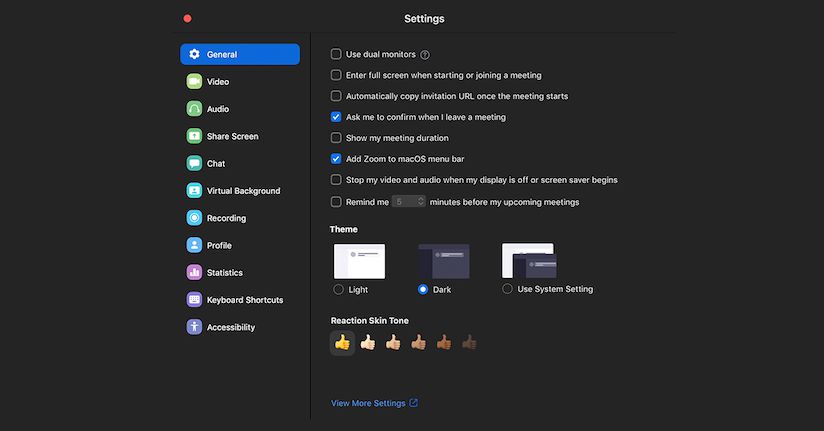This screenshot has width=824, height=431.
Task: Open the Audio settings tab label
Action: point(218,109)
